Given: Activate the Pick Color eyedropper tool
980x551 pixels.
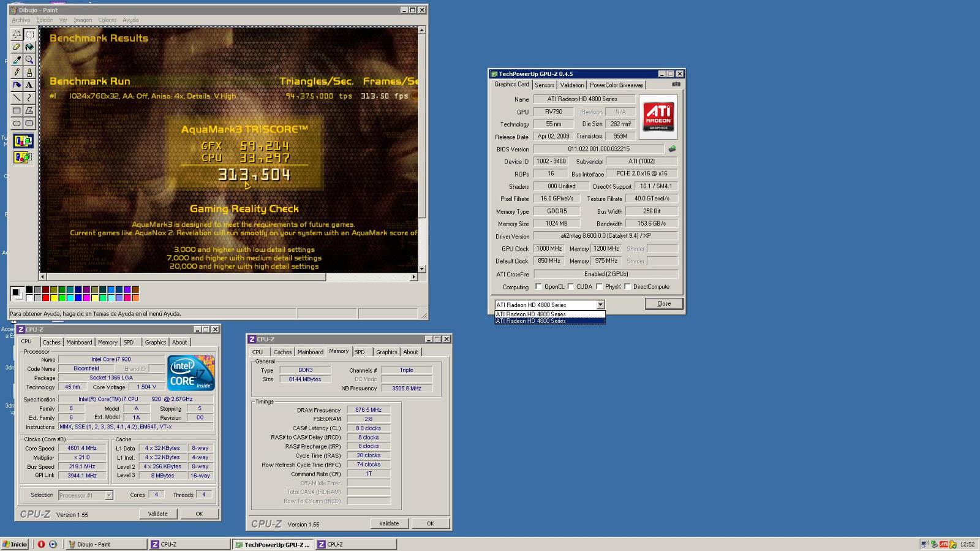Looking at the screenshot, I should [x=17, y=59].
